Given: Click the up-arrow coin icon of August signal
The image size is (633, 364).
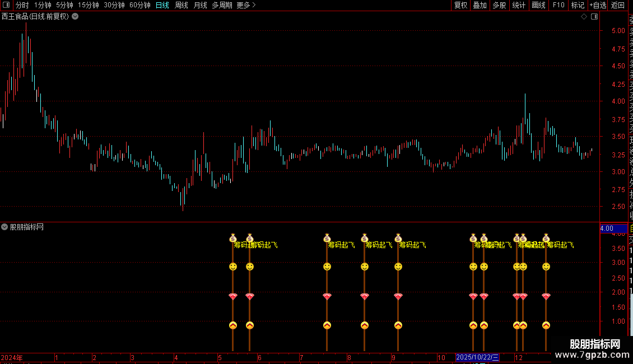Looking at the screenshot, I should [x=365, y=325].
